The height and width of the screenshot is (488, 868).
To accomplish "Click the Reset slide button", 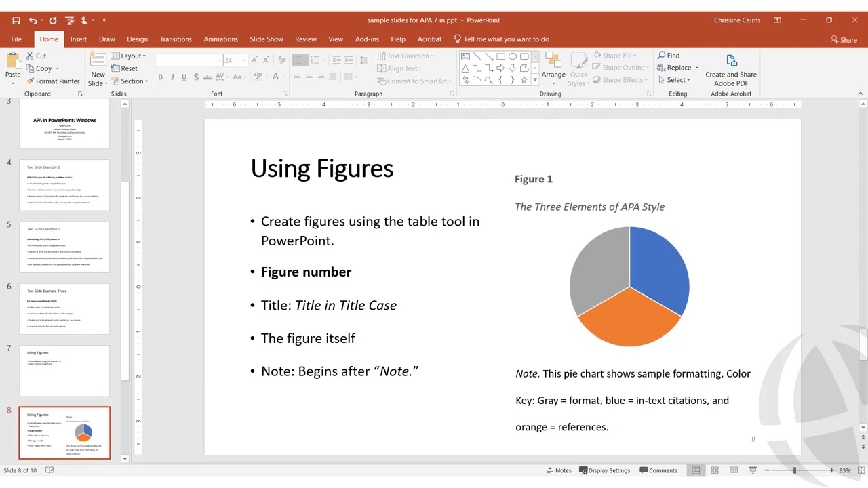I will 124,68.
